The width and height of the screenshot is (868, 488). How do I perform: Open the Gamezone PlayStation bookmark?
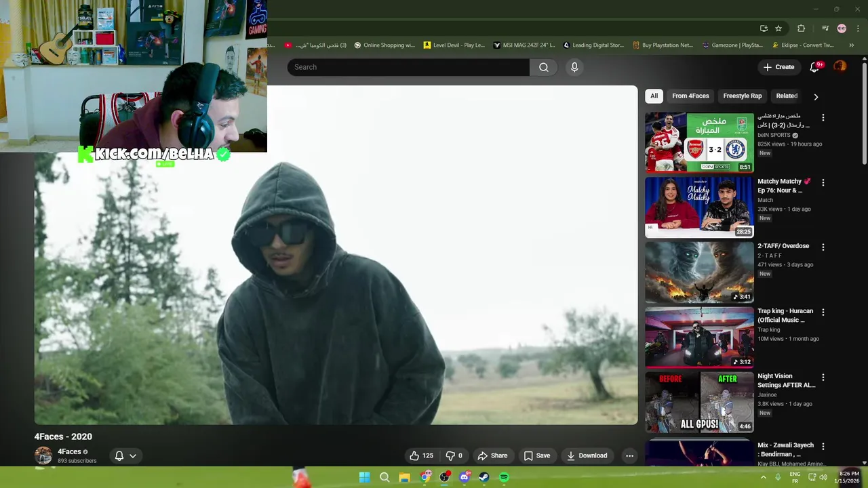pos(733,45)
